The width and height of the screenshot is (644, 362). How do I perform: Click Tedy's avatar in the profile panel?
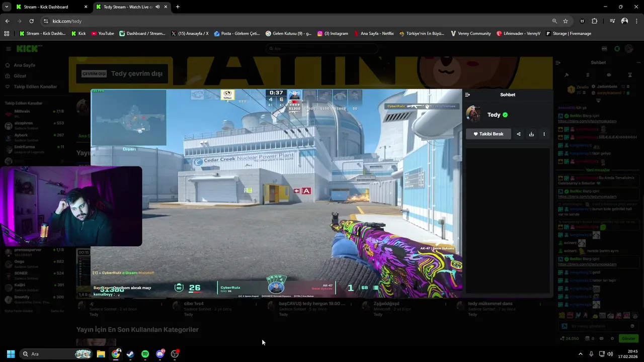[473, 114]
